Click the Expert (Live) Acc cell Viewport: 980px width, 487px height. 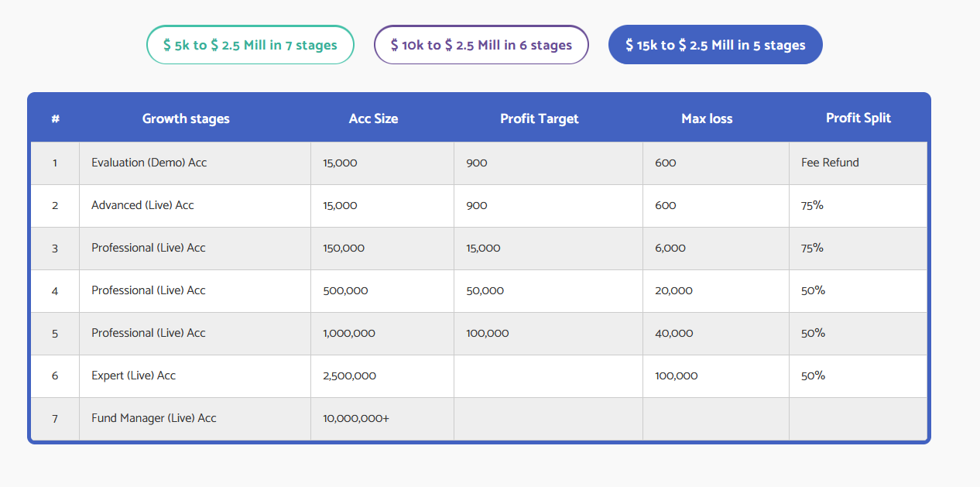pos(133,376)
